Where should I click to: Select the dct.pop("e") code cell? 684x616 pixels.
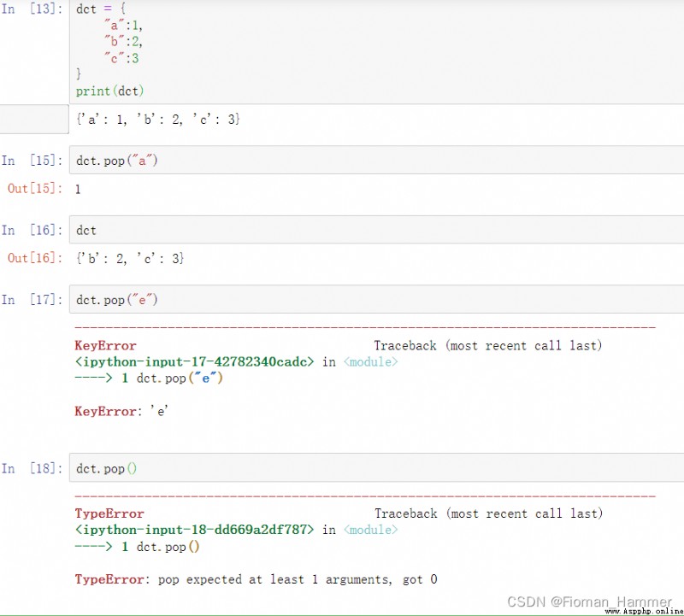[376, 300]
